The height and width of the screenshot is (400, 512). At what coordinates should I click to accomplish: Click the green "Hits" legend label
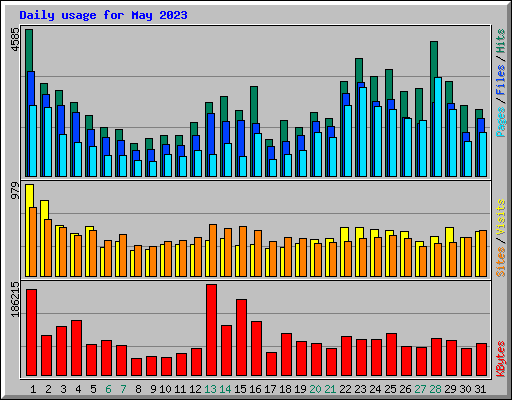(x=501, y=41)
